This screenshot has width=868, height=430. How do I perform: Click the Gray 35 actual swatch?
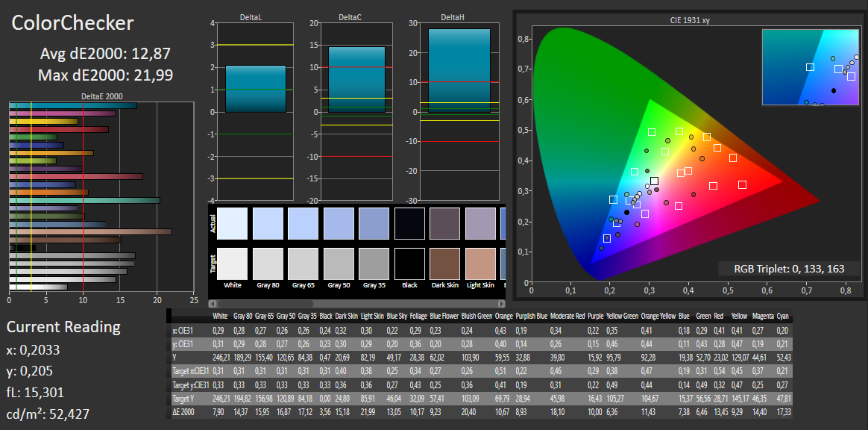tap(374, 223)
